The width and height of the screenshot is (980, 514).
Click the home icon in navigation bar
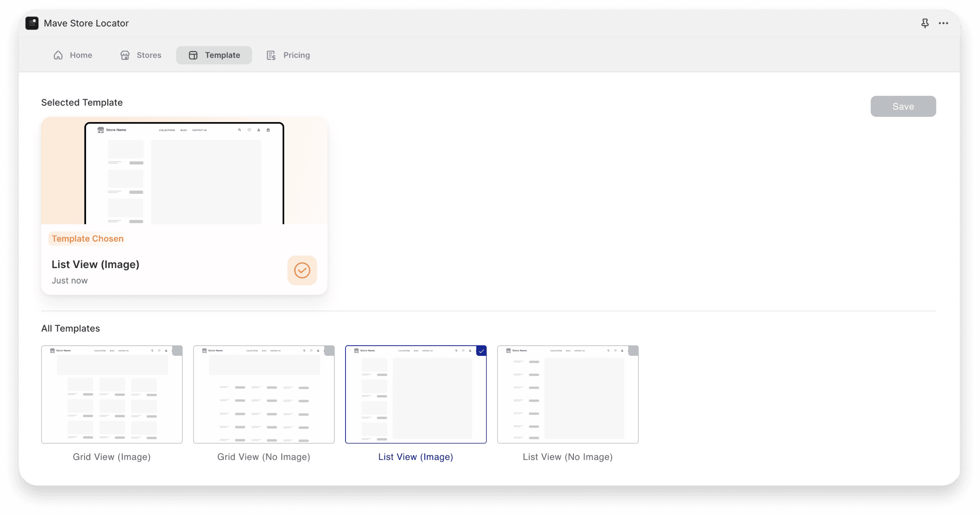[x=58, y=55]
